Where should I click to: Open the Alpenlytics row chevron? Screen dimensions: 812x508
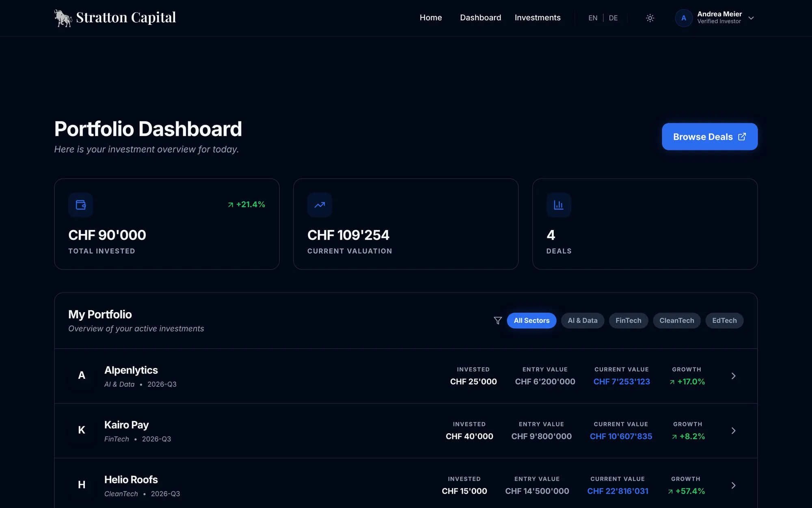click(x=733, y=376)
